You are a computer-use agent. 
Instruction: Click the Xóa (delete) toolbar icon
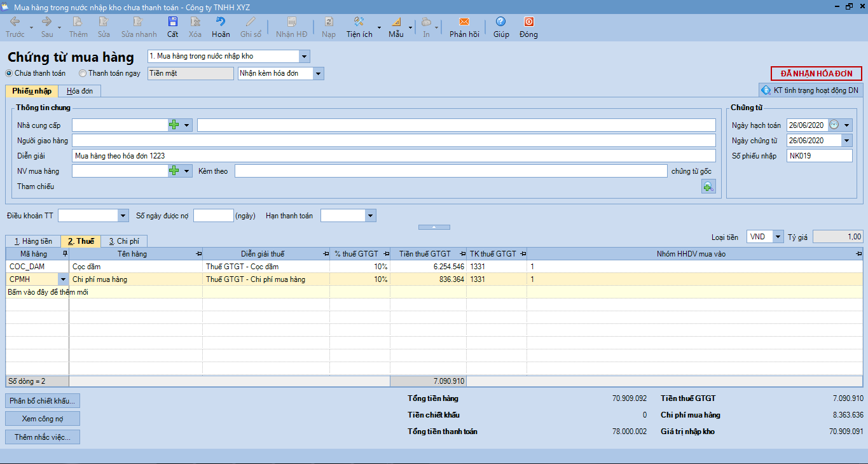point(195,22)
